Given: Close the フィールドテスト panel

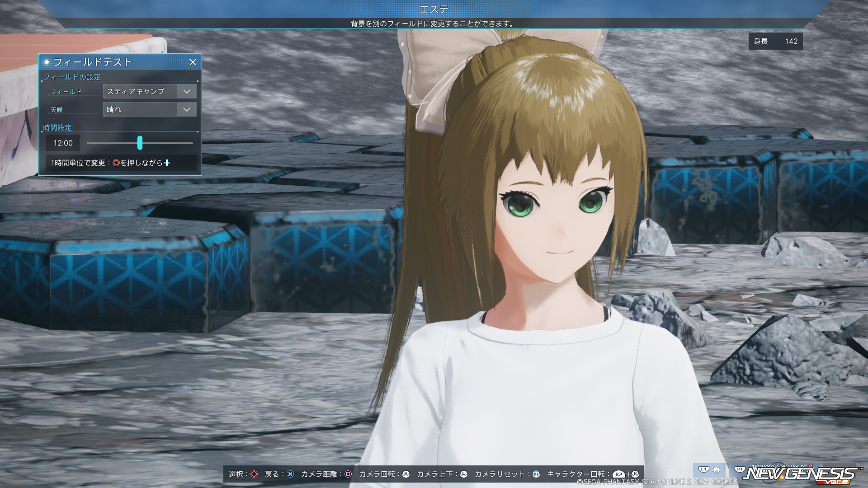Looking at the screenshot, I should click(x=193, y=62).
